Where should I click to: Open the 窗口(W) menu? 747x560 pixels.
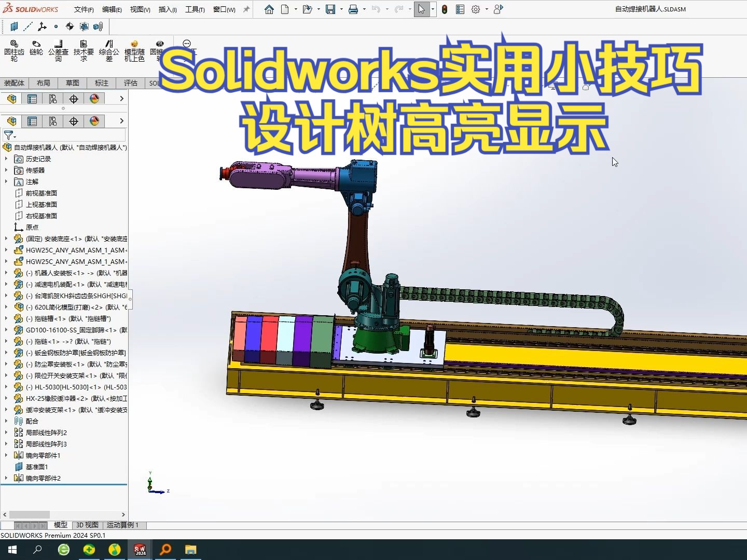click(224, 9)
